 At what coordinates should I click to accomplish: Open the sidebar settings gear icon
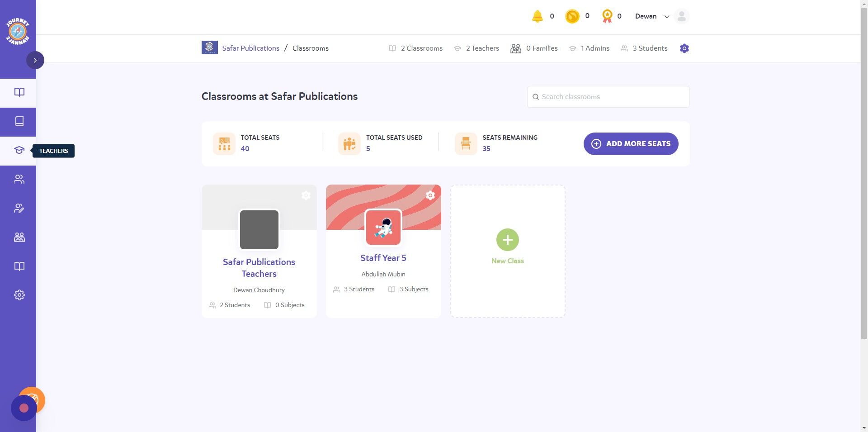(x=19, y=295)
